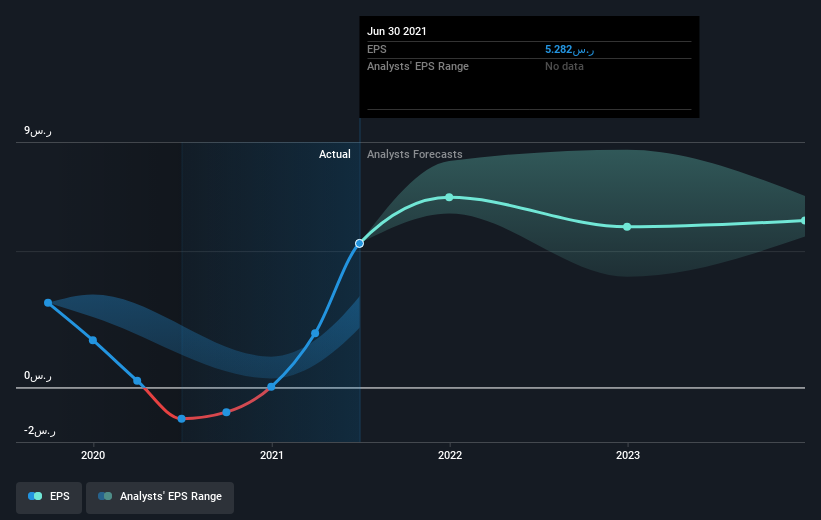821x520 pixels.
Task: Click the lowest negative EPS point, mid-2020
Action: (x=182, y=419)
